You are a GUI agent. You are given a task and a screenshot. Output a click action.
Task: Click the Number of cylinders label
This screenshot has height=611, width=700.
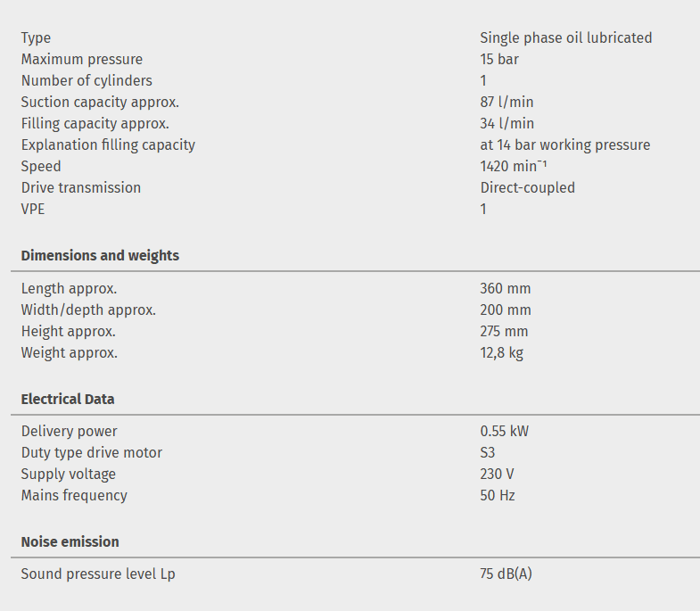click(x=86, y=80)
